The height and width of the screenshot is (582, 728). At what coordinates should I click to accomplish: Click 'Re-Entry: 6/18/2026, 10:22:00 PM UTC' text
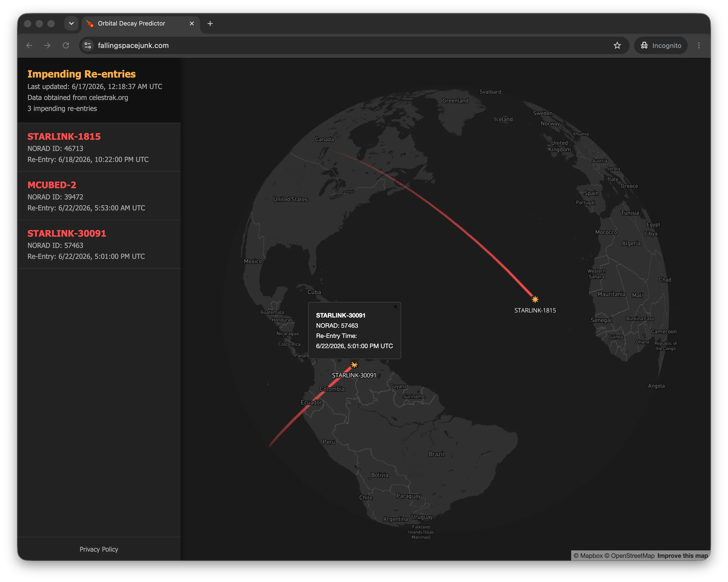88,159
